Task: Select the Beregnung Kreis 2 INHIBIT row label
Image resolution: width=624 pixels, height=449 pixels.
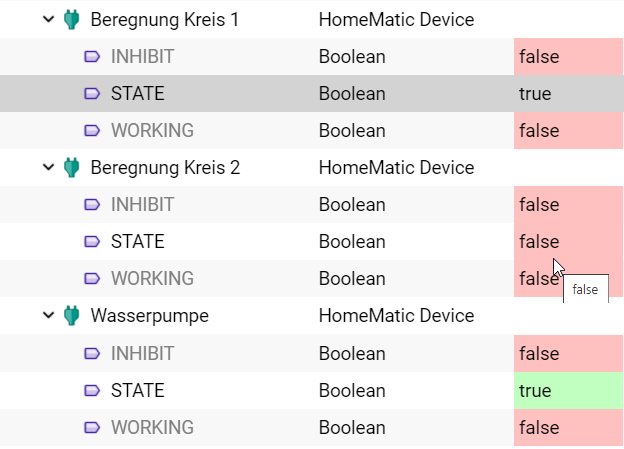Action: tap(142, 205)
